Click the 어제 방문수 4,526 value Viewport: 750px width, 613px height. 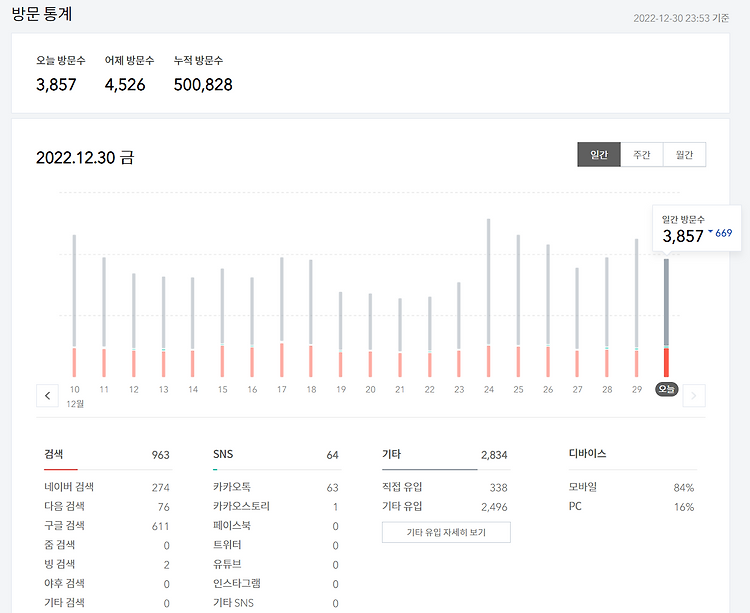tap(125, 85)
